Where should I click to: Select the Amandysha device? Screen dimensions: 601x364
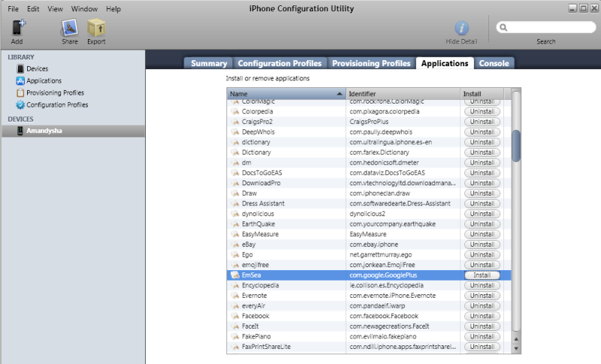(x=73, y=131)
